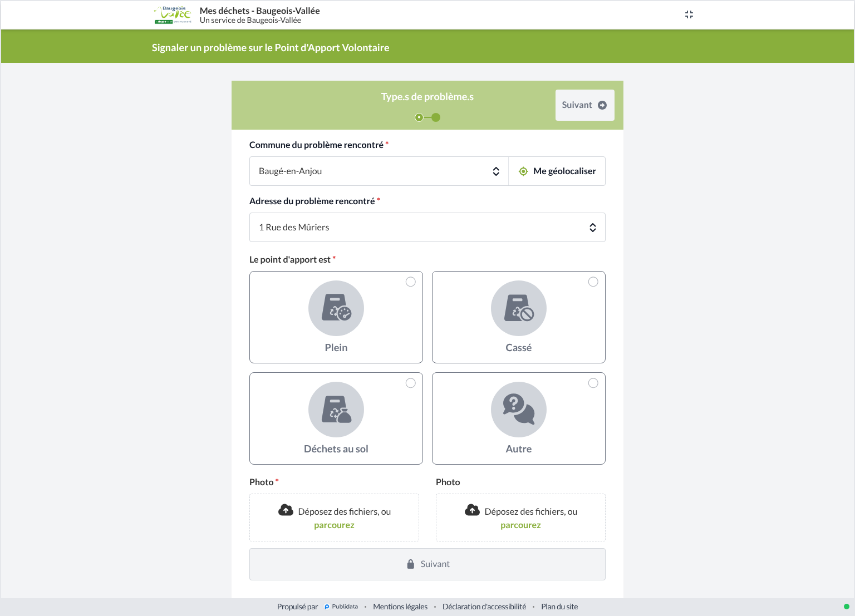Click the Cassé card label
855x616 pixels.
coord(519,348)
